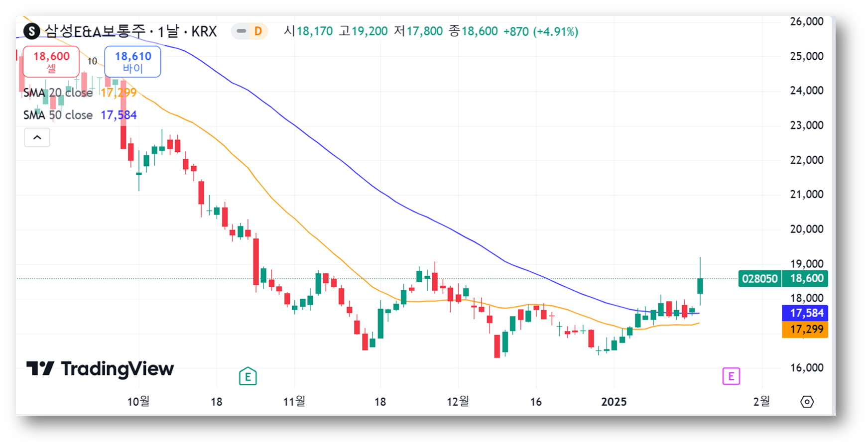Click the orange SMA 20 value 17,299 in legend
The height and width of the screenshot is (448, 868).
point(119,93)
